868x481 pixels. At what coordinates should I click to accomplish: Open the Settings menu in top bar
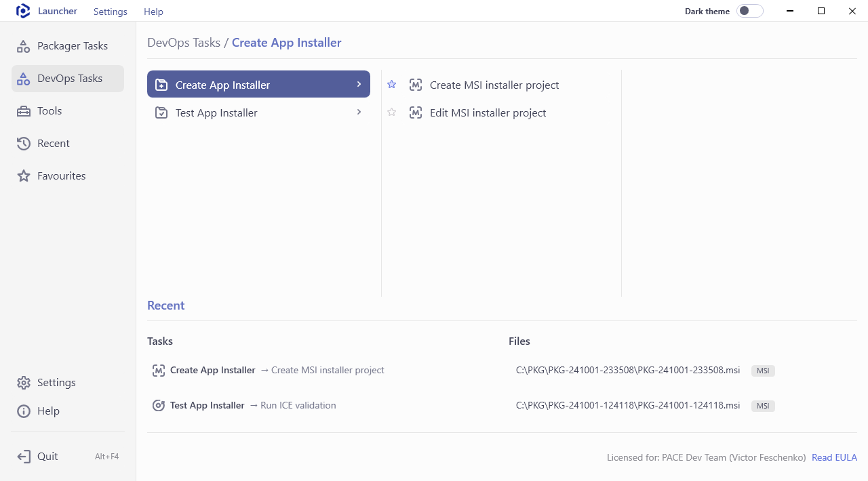click(111, 12)
